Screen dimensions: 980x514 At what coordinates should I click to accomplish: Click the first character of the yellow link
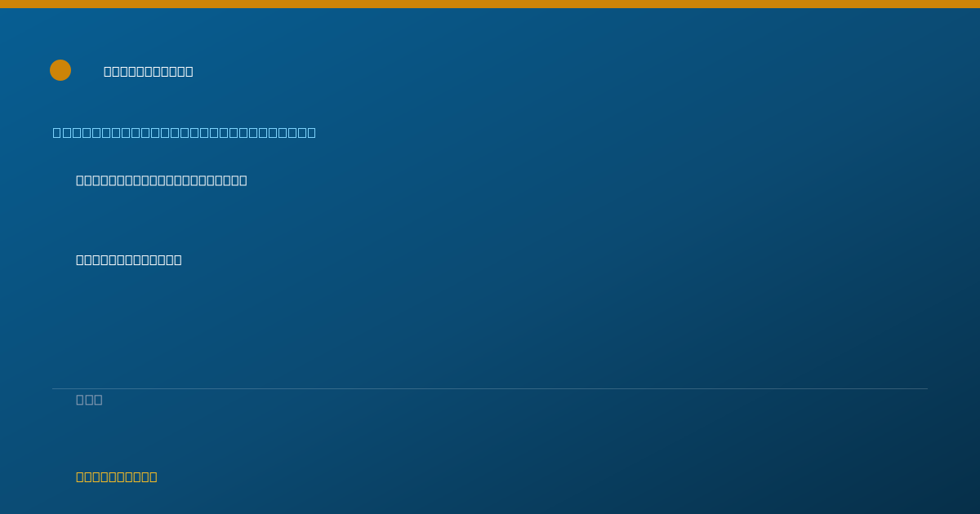(x=80, y=476)
